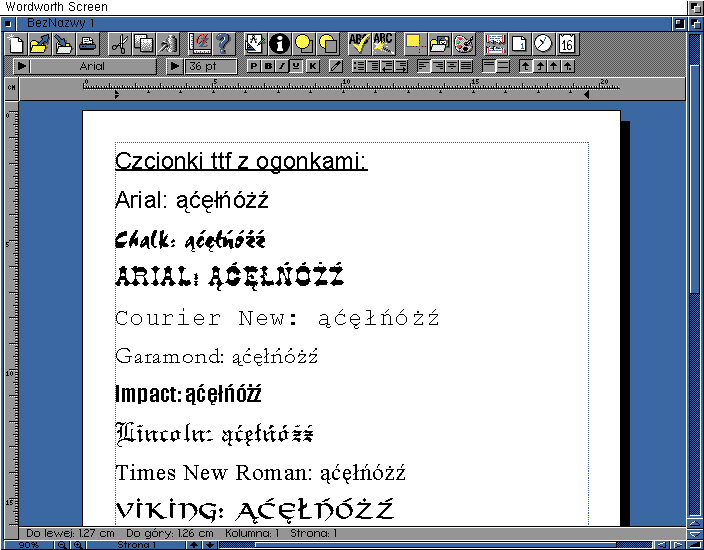This screenshot has height=550, width=704.
Task: Align text left
Action: click(424, 66)
